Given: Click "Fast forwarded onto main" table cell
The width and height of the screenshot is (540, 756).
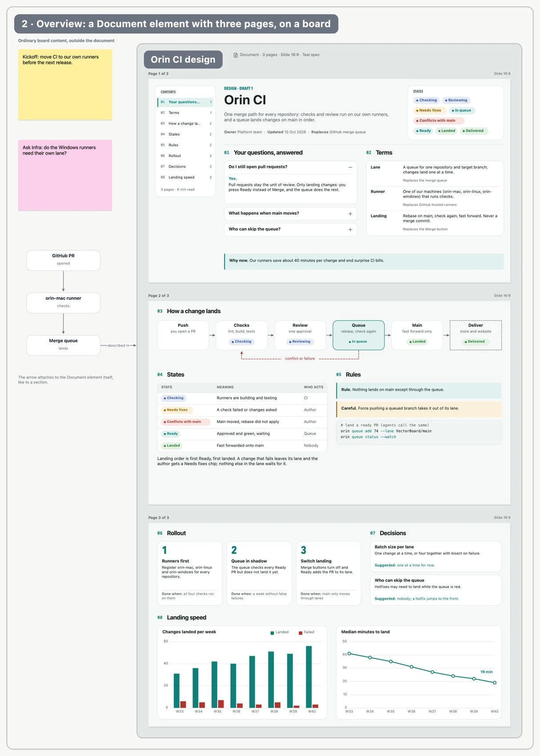Looking at the screenshot, I should click(240, 446).
